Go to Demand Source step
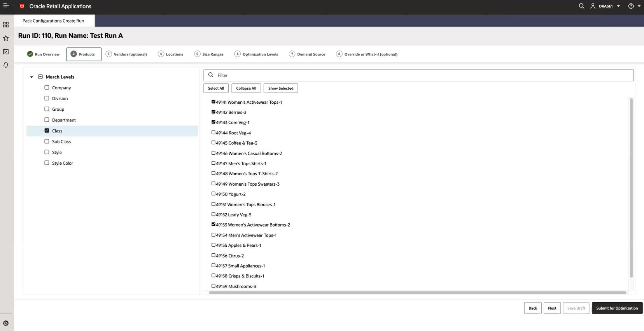The image size is (644, 331). click(307, 54)
